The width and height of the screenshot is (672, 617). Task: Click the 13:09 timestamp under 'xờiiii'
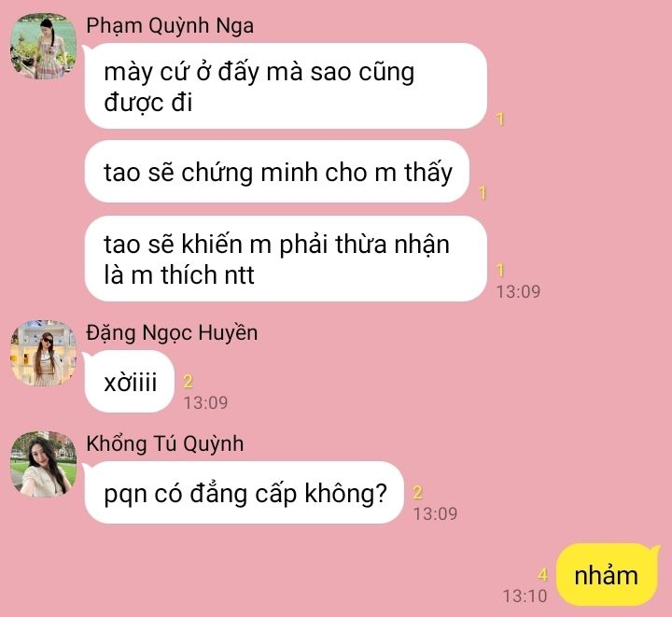pyautogui.click(x=205, y=402)
